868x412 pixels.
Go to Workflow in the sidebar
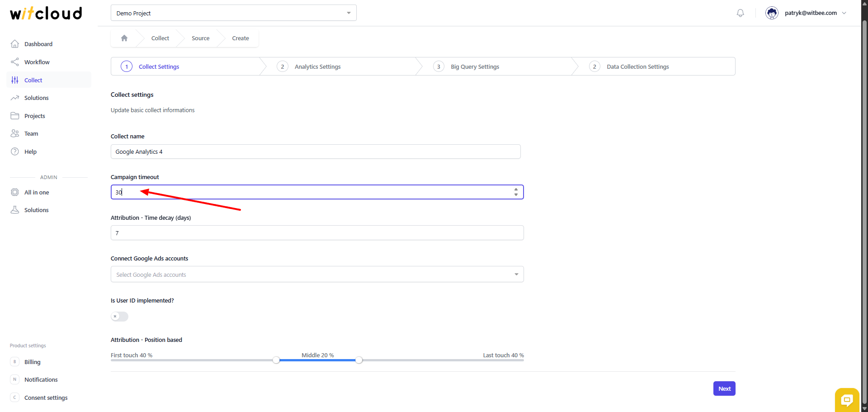click(x=37, y=62)
